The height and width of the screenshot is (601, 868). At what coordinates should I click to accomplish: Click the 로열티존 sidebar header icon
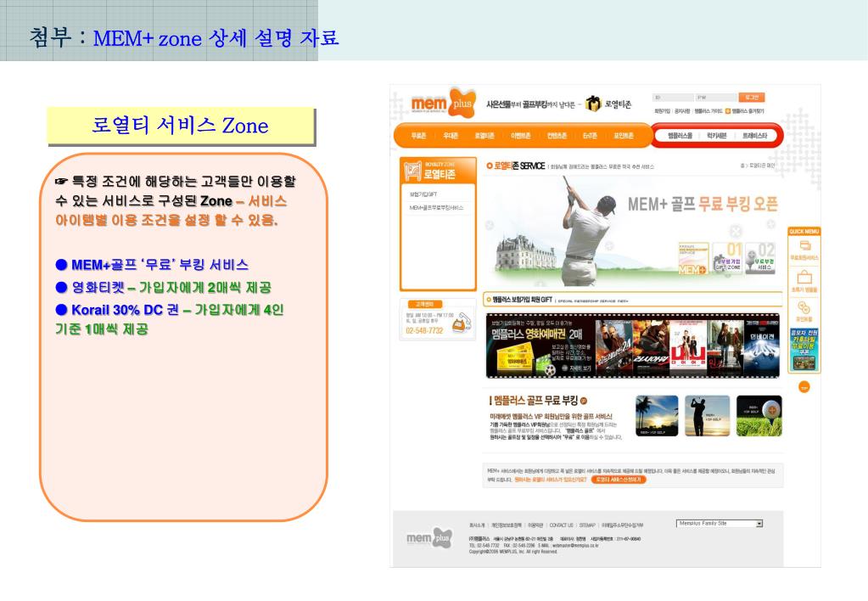(412, 171)
